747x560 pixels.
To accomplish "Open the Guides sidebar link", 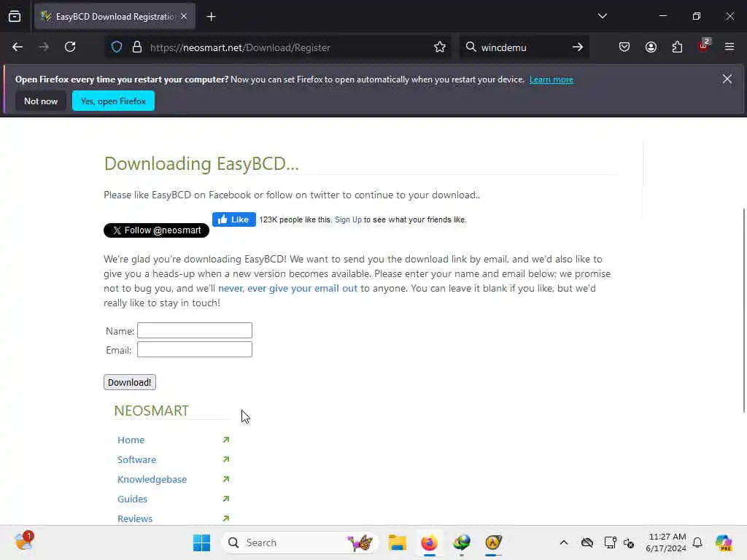I will [133, 499].
